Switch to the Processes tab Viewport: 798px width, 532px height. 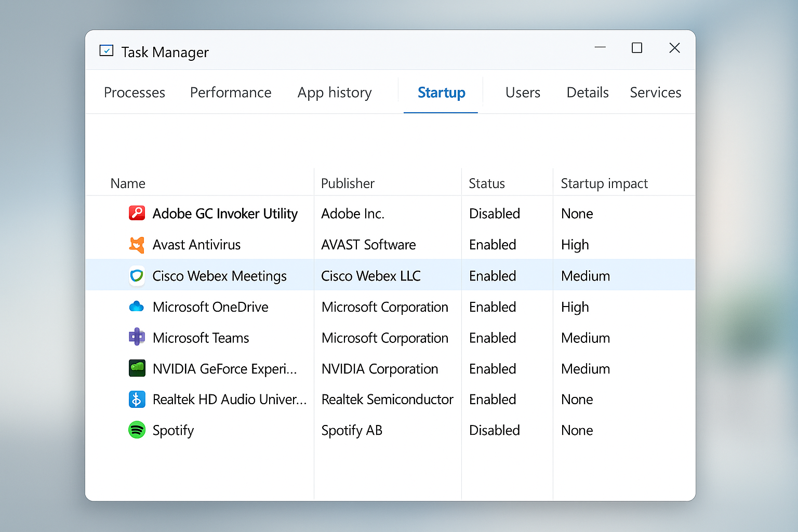tap(135, 92)
